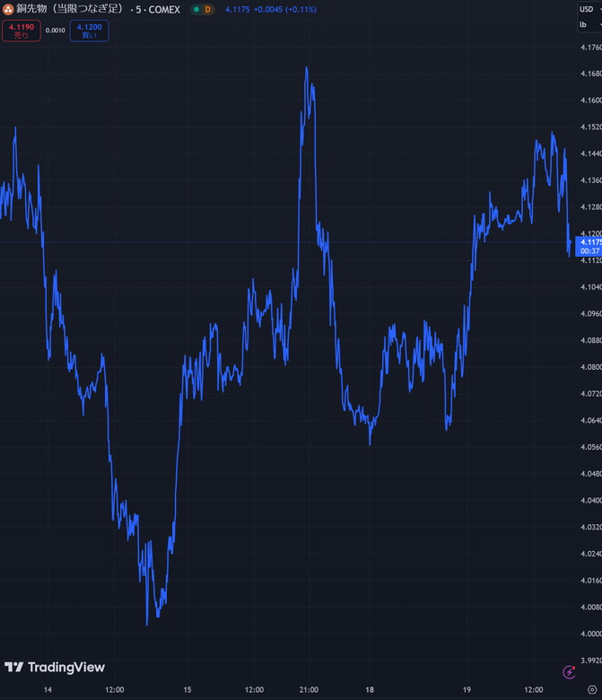Viewport: 602px width, 700px height.
Task: Click the TradingView logo
Action: (55, 667)
